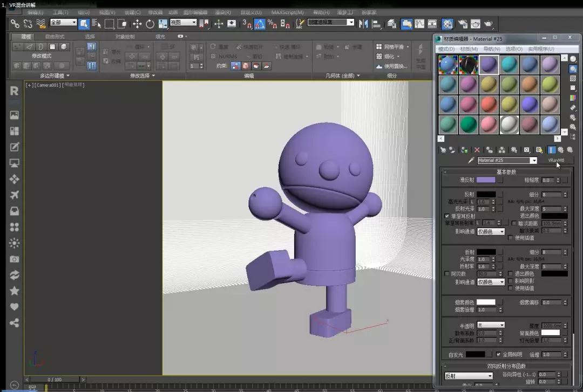Click the star icon in left sidebar
Image resolution: width=583 pixels, height=392 pixels.
15,291
